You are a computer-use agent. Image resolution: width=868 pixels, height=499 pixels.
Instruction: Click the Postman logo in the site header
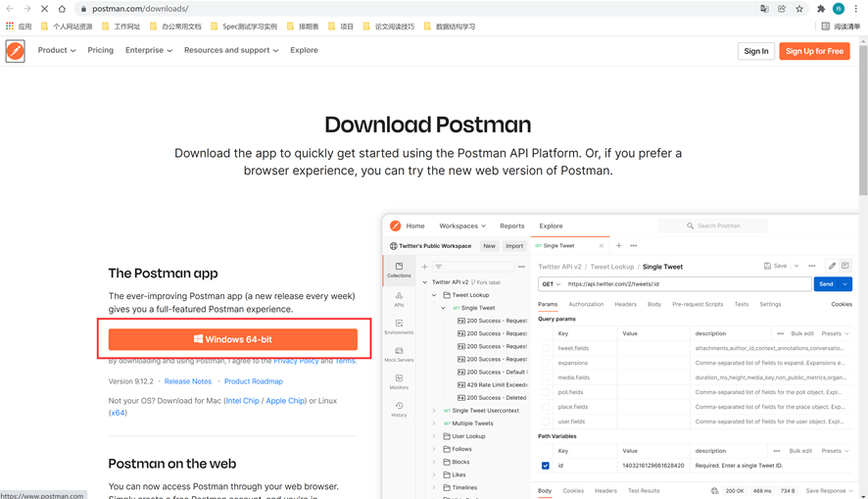tap(15, 51)
